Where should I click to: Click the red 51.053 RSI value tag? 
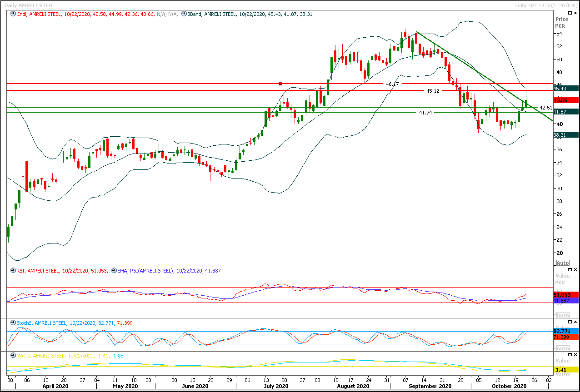566,295
